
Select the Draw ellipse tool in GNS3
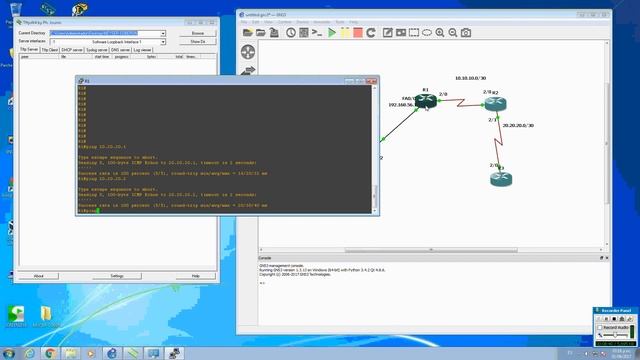[427, 33]
